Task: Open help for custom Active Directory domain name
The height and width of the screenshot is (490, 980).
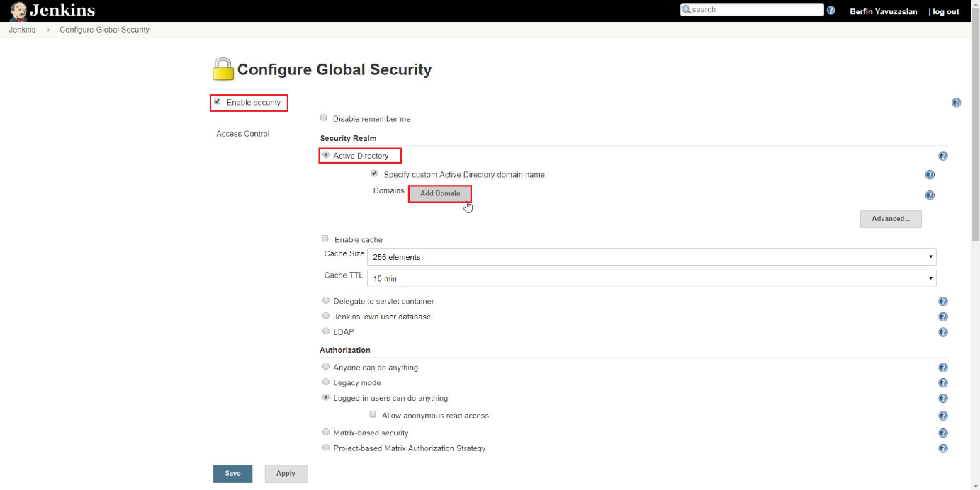Action: 930,175
